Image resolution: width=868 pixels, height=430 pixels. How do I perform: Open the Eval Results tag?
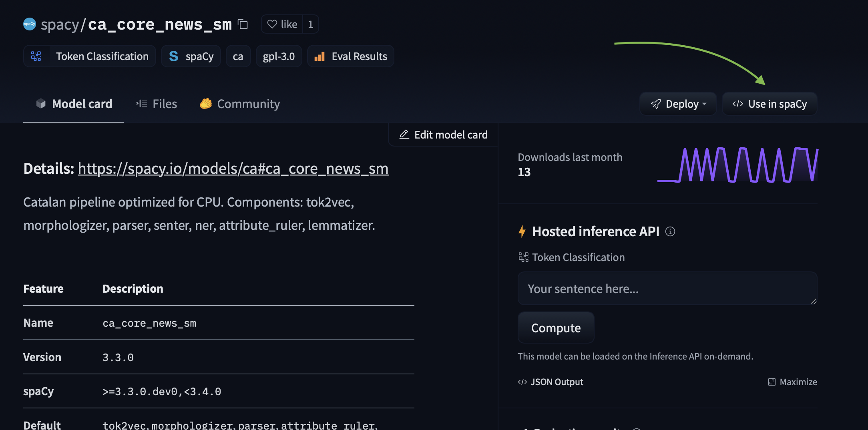[351, 56]
